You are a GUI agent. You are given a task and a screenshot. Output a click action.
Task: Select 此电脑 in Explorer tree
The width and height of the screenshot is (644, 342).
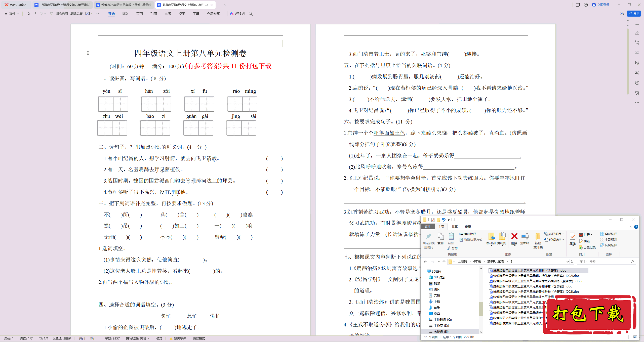tap(434, 271)
